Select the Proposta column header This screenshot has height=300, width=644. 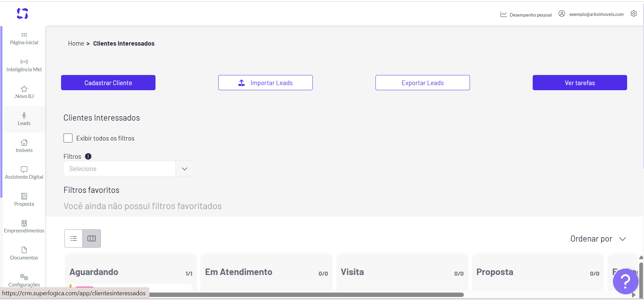pos(495,272)
